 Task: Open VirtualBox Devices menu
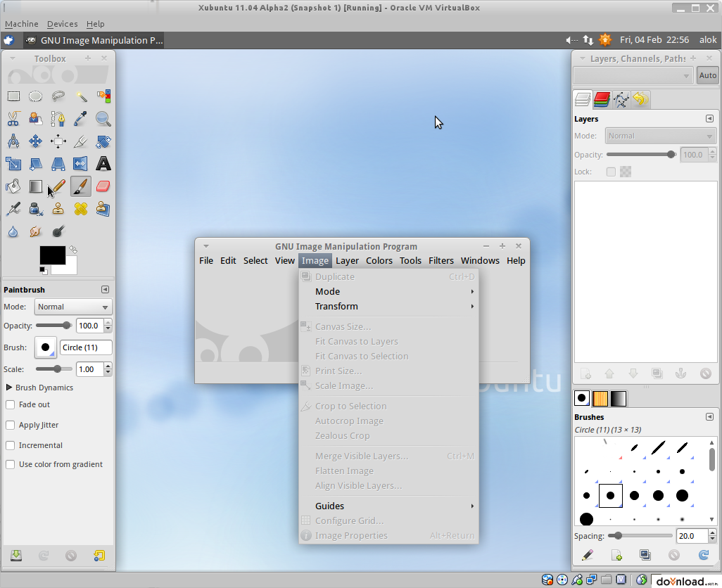click(62, 24)
